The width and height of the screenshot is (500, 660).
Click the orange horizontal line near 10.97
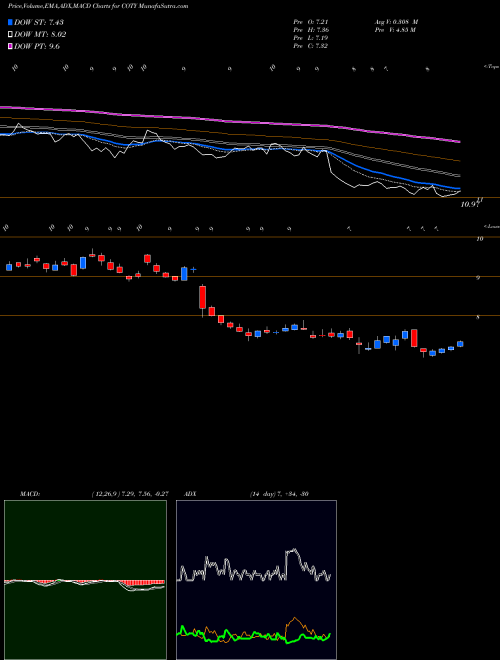tap(250, 197)
